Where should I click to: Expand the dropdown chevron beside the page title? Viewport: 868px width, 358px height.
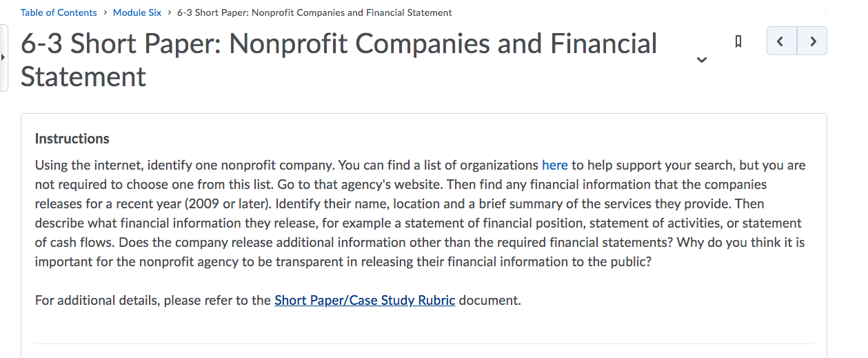pos(702,61)
